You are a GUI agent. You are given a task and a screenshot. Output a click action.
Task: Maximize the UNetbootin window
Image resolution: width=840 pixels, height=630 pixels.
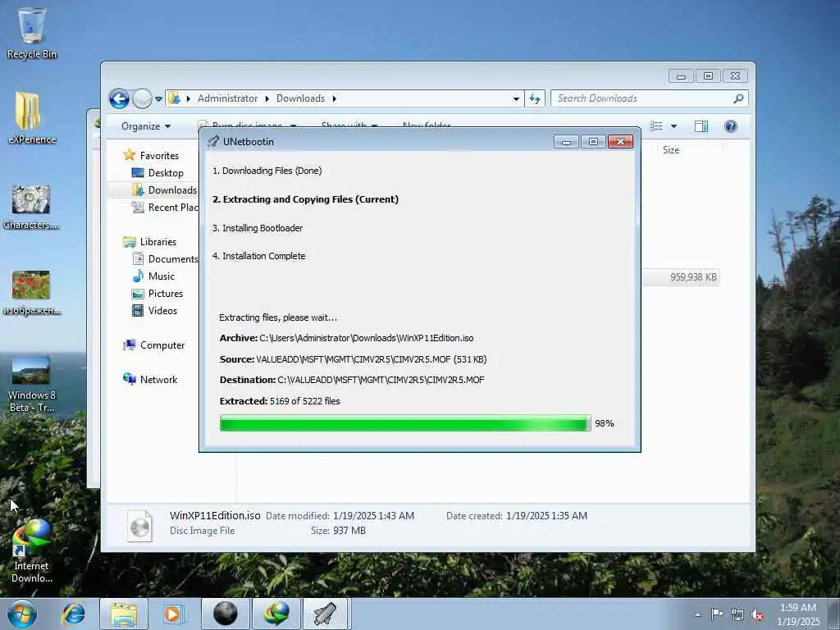point(593,141)
